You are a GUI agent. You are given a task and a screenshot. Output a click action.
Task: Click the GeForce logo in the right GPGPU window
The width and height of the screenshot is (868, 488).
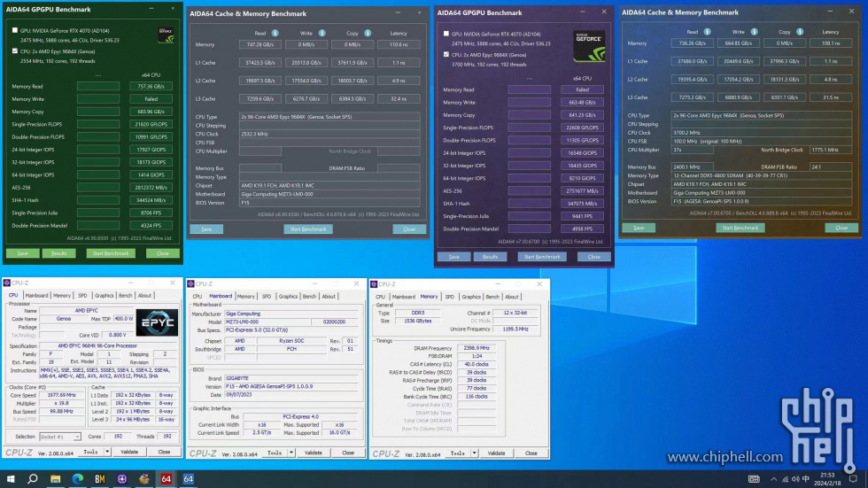point(588,46)
